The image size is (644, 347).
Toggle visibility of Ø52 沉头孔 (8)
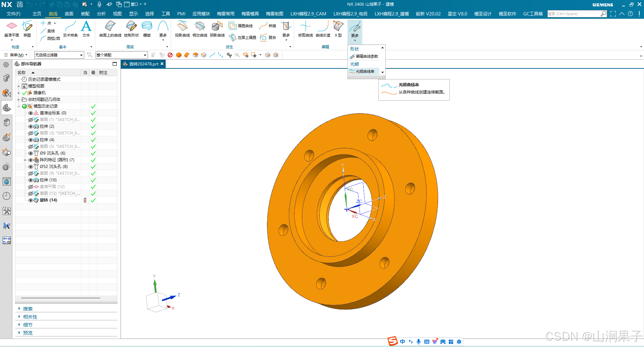click(x=31, y=167)
